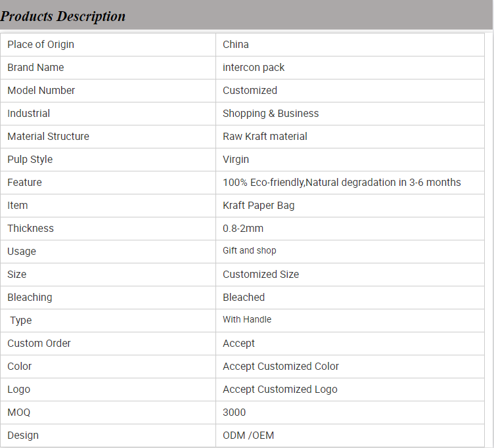Click the 'Customized Size' value

tap(261, 275)
